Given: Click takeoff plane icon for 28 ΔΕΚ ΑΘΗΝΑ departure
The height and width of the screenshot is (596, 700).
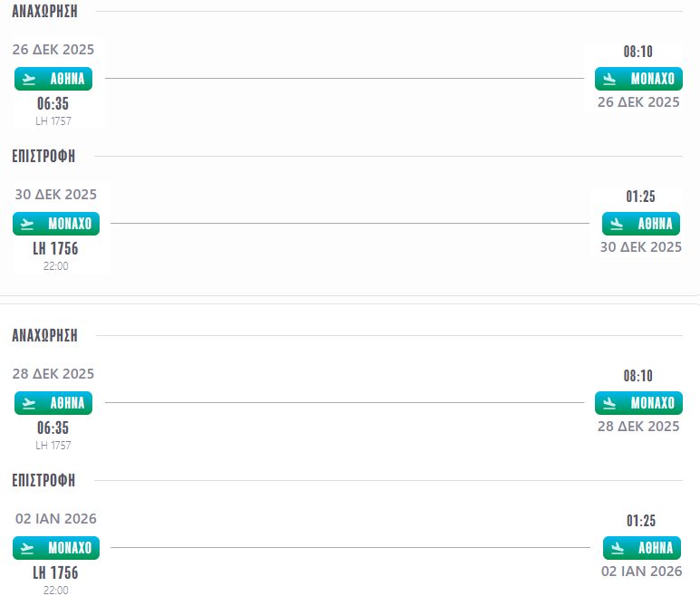Looking at the screenshot, I should (x=30, y=403).
